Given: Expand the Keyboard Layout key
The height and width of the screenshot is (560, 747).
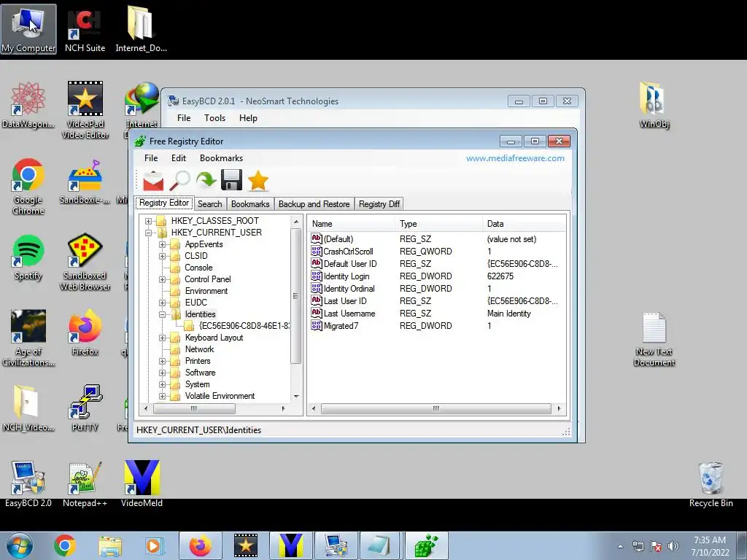Looking at the screenshot, I should pos(163,338).
